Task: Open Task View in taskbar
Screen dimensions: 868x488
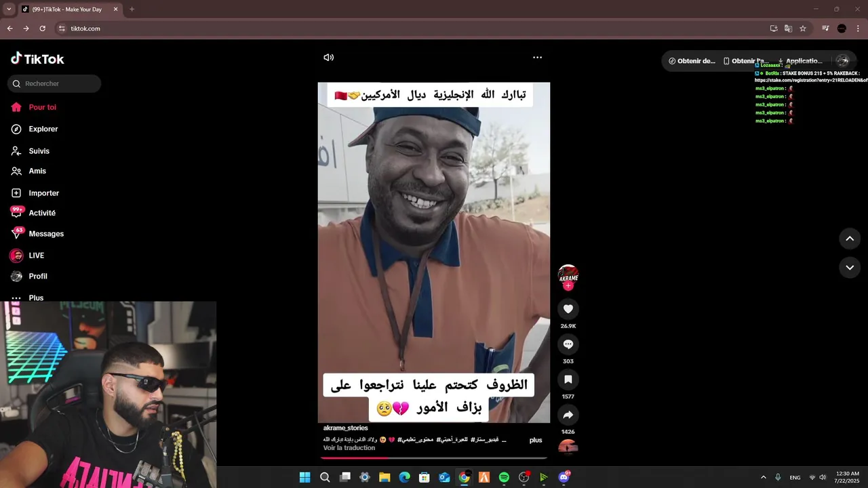Action: pos(344,477)
